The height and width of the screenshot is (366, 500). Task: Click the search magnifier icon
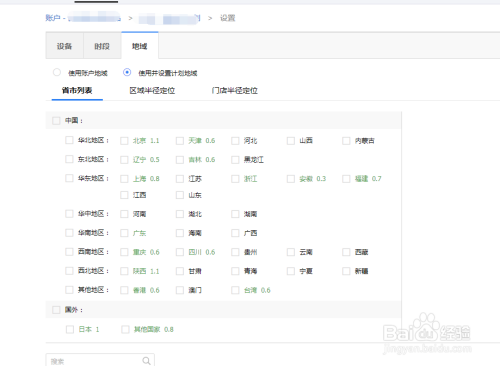tap(146, 361)
